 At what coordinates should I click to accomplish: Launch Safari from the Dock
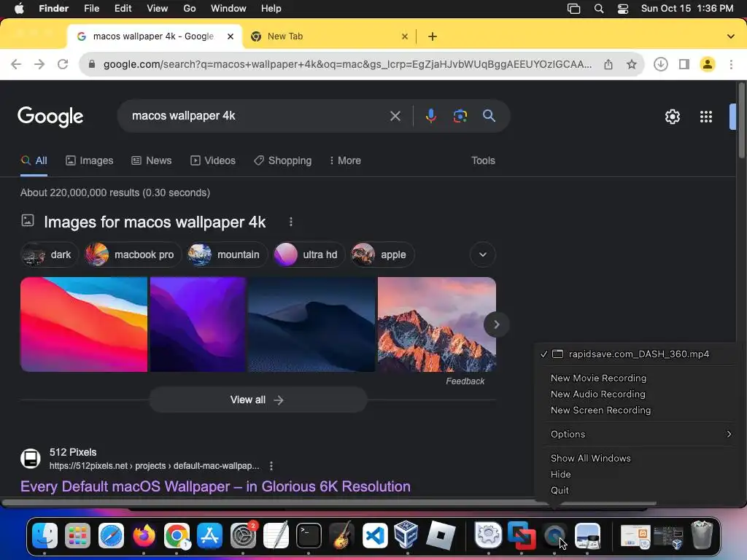[111, 534]
